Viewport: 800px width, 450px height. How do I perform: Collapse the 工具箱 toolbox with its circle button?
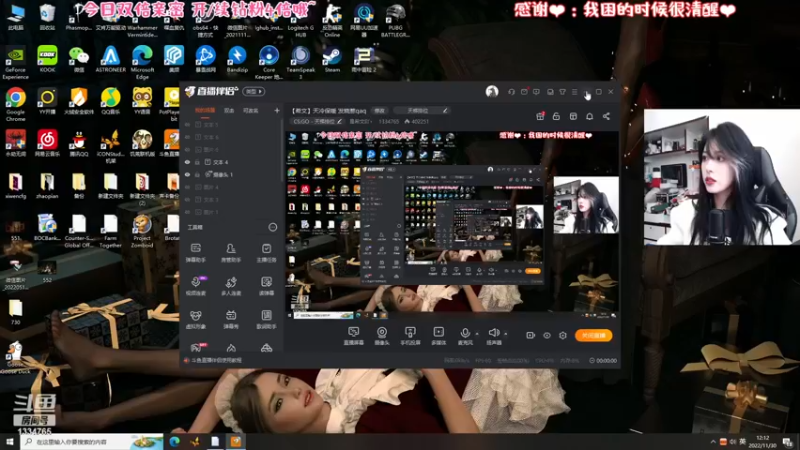(273, 227)
